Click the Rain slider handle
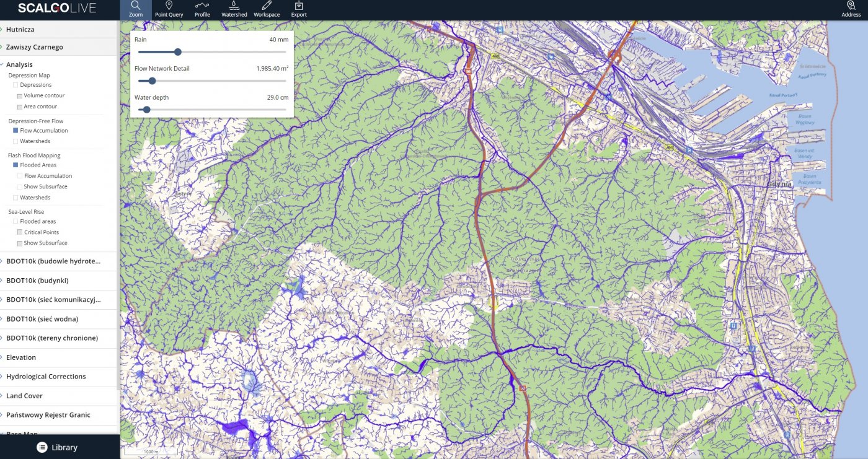Screen dimensions: 868x459 click(x=178, y=52)
